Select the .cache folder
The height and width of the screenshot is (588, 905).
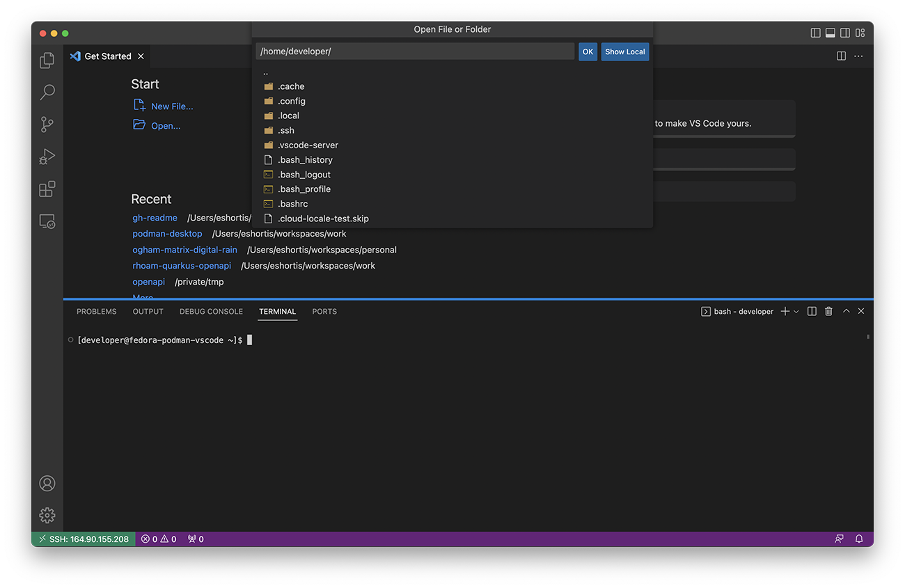452,86
